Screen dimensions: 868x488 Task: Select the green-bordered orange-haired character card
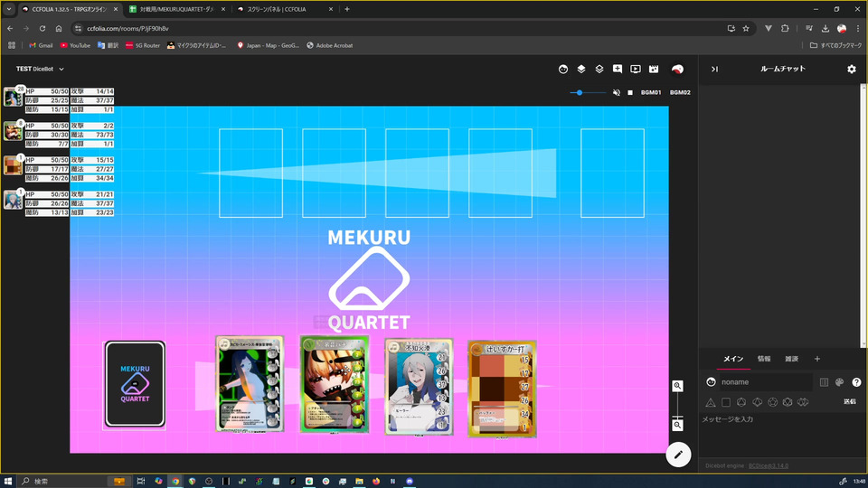click(334, 383)
